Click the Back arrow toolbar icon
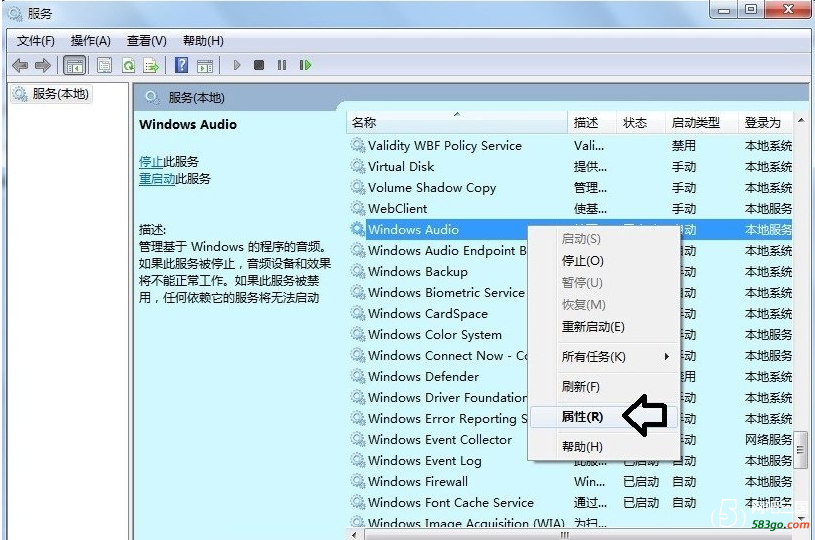Screen dimensions: 815x540 point(20,65)
